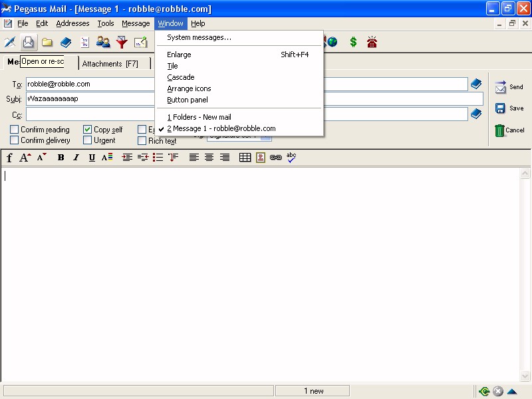This screenshot has width=532, height=399.
Task: Align text to the left
Action: 194,158
